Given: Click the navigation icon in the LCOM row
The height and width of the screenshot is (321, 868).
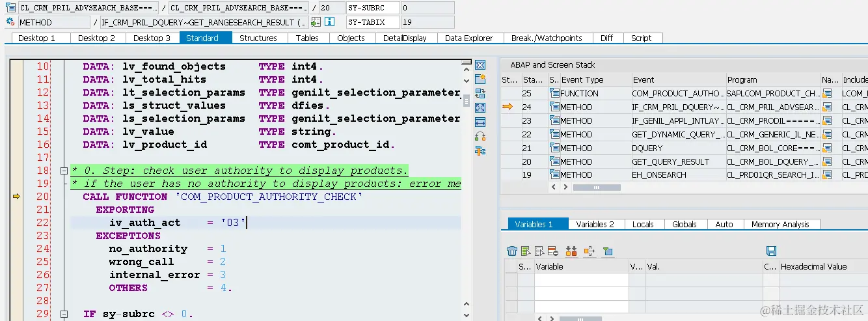Looking at the screenshot, I should pos(828,93).
